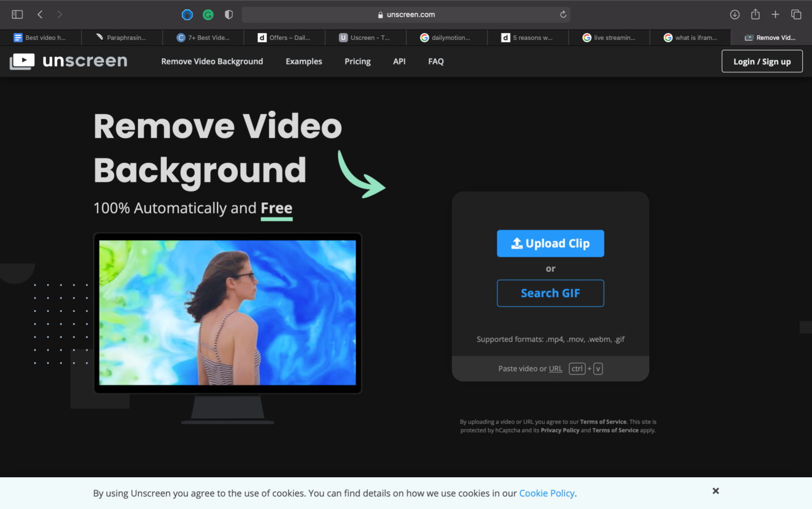The image size is (812, 509).
Task: Open the Pricing page
Action: click(357, 61)
